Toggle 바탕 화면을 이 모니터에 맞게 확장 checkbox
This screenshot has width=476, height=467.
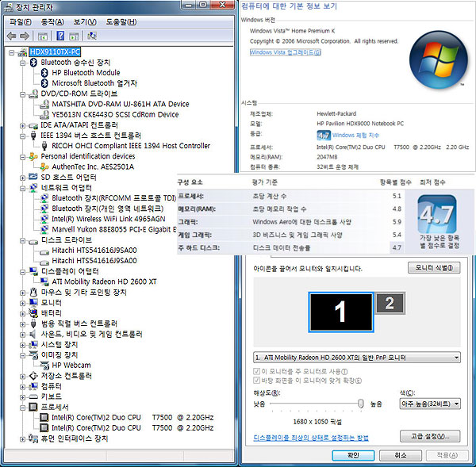click(x=256, y=381)
